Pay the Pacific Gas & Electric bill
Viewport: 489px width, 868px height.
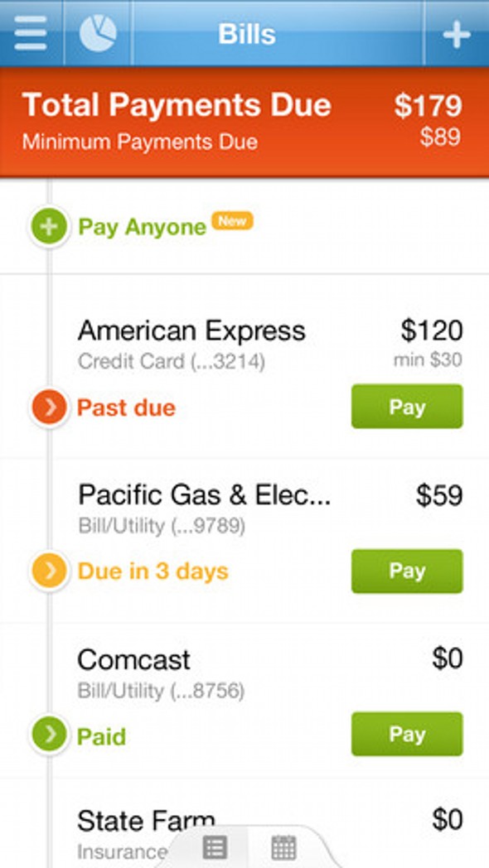[407, 571]
